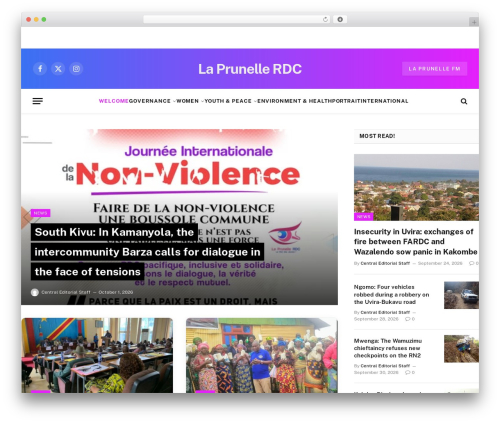500x423 pixels.
Task: Click the browser reload icon
Action: (x=325, y=19)
